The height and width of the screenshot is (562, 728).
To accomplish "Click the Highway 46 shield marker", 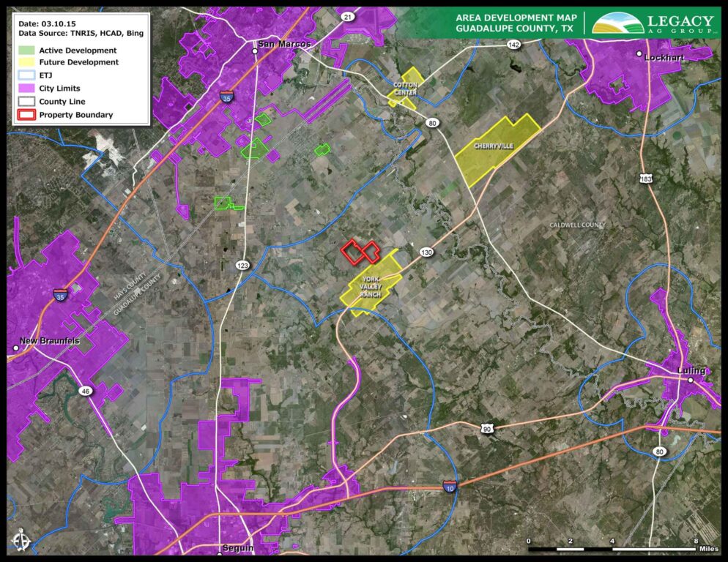I will pos(84,391).
